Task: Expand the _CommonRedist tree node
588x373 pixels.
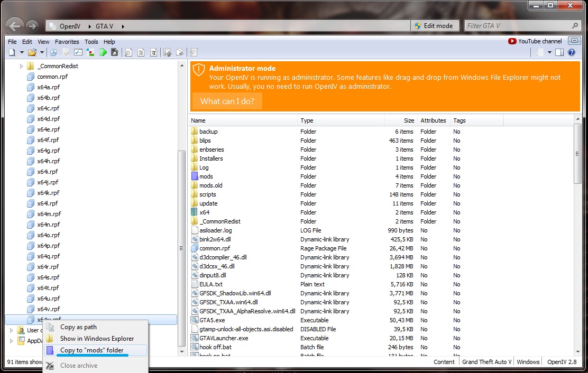Action: (21, 66)
